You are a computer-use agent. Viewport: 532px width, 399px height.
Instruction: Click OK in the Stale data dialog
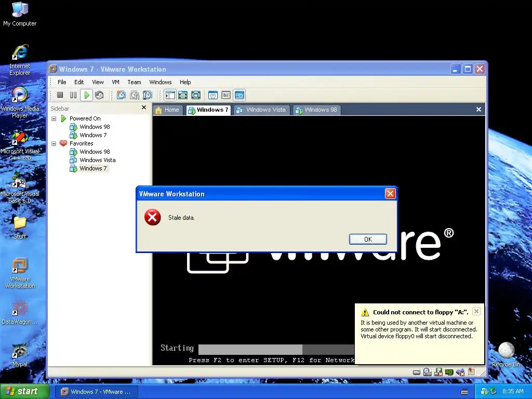point(368,239)
